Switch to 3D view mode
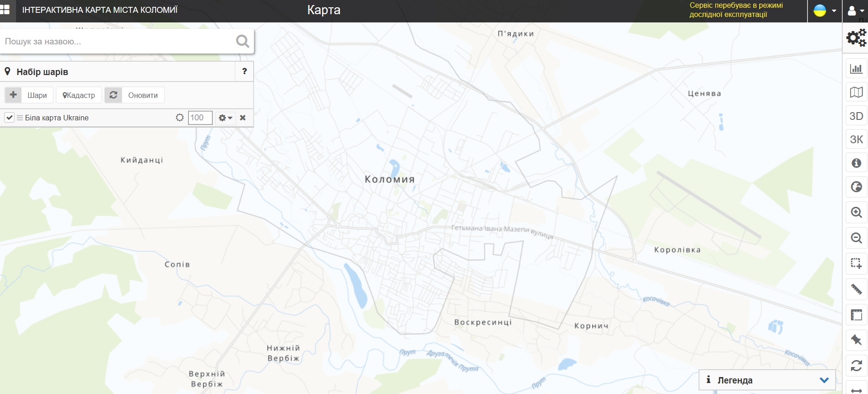 (x=856, y=116)
